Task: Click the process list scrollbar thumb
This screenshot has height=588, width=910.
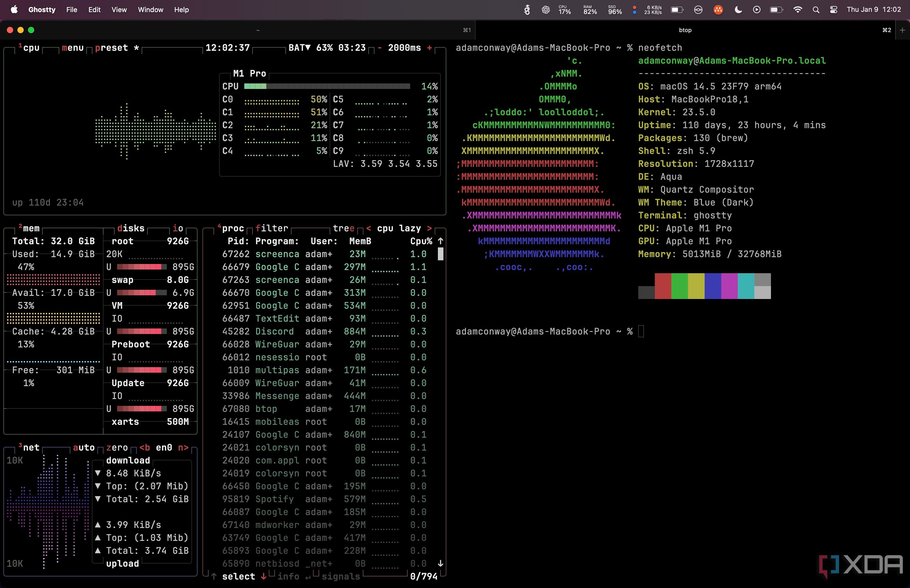Action: [x=440, y=254]
